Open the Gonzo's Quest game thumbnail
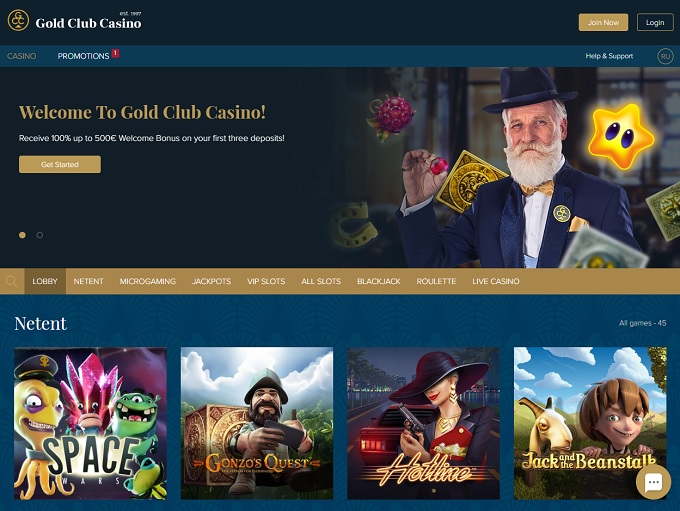This screenshot has height=511, width=680. pos(257,423)
